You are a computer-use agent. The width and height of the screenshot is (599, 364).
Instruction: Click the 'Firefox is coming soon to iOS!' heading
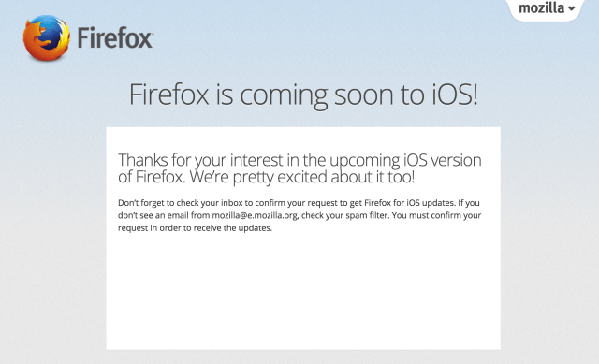(x=303, y=95)
